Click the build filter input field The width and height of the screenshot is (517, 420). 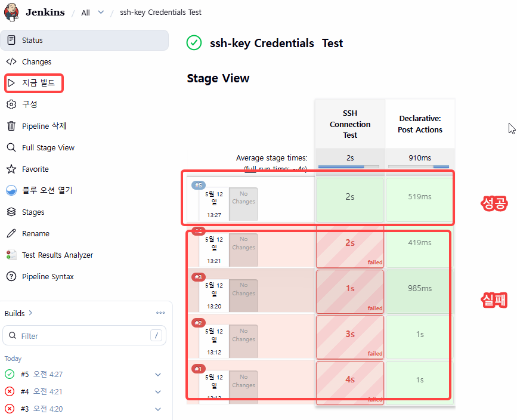pyautogui.click(x=85, y=335)
